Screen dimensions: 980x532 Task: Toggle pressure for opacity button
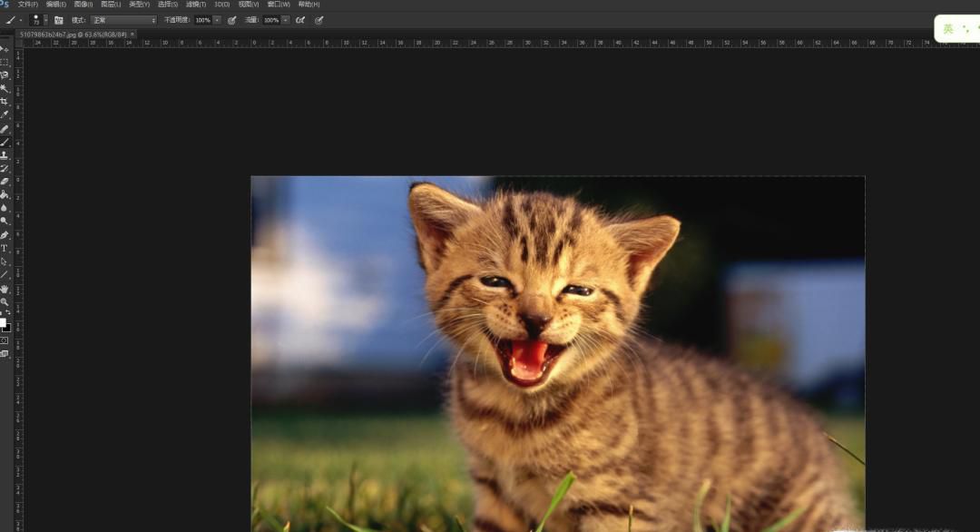(232, 20)
